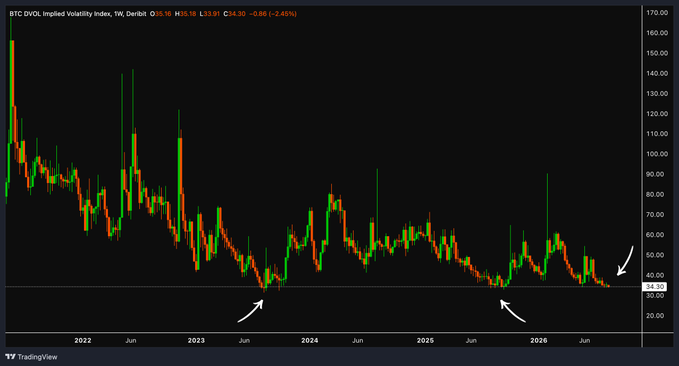Viewport: 679px width, 366px height.
Task: Click the 100.00 price axis label
Action: pos(657,154)
